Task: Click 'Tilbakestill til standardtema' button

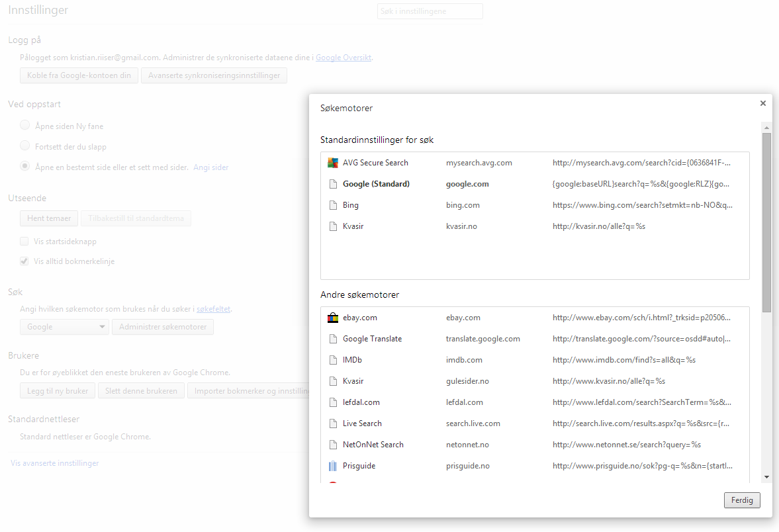Action: click(136, 218)
